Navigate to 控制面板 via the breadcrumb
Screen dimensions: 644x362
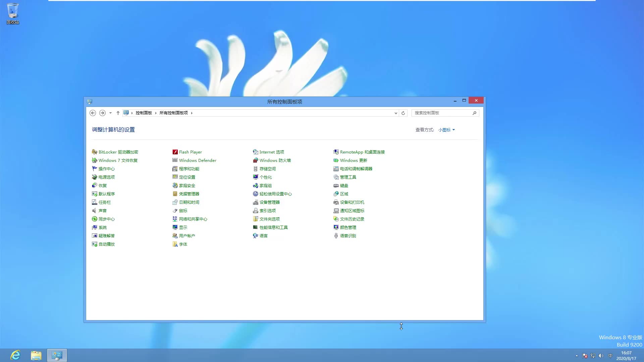[x=144, y=113]
